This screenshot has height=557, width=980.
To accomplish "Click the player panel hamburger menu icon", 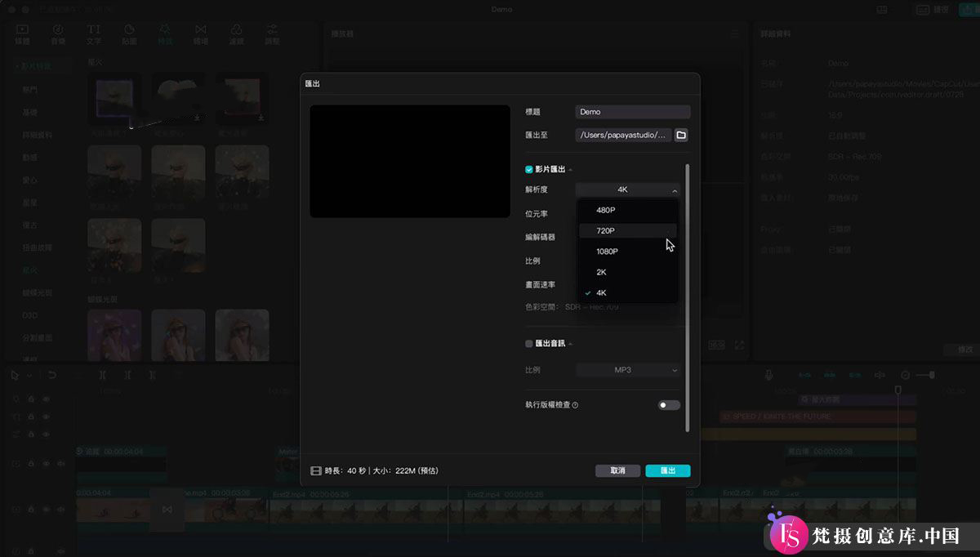I will [x=735, y=34].
